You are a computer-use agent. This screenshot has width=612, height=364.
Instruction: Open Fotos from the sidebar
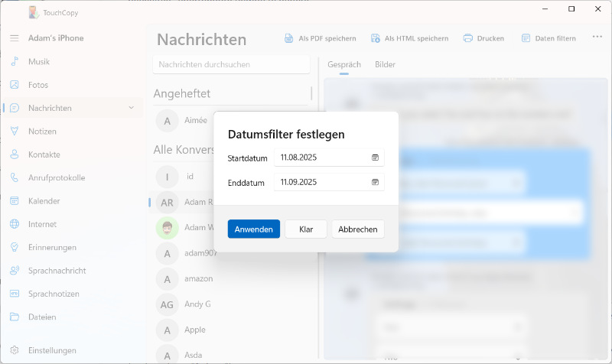pyautogui.click(x=38, y=85)
